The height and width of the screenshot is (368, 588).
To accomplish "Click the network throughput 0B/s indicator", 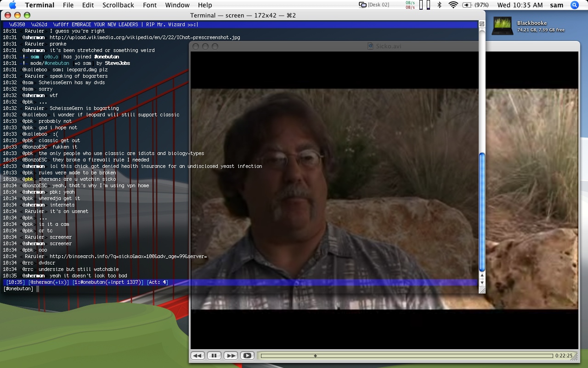I will (410, 5).
